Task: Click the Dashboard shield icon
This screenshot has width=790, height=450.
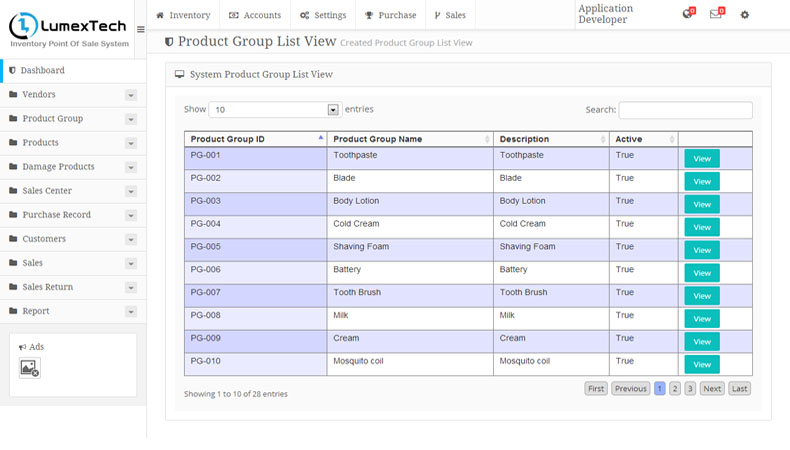Action: coord(12,71)
